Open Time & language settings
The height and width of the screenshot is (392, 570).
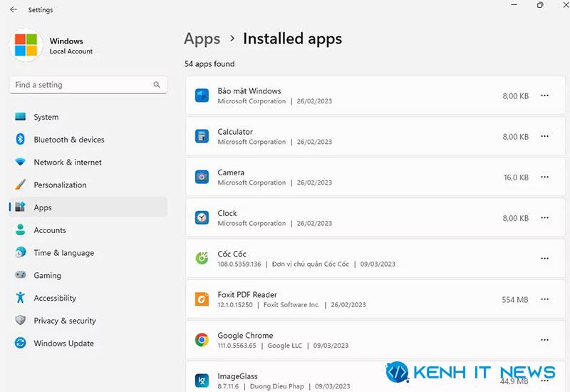88,252
